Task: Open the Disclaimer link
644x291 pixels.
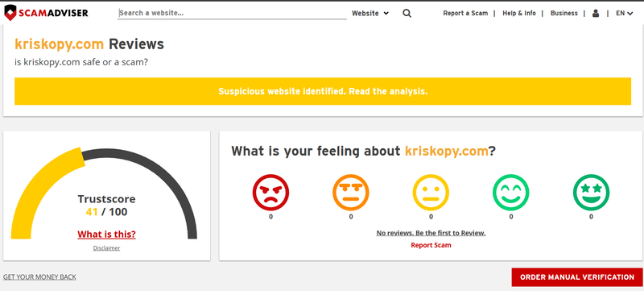Action: 106,248
